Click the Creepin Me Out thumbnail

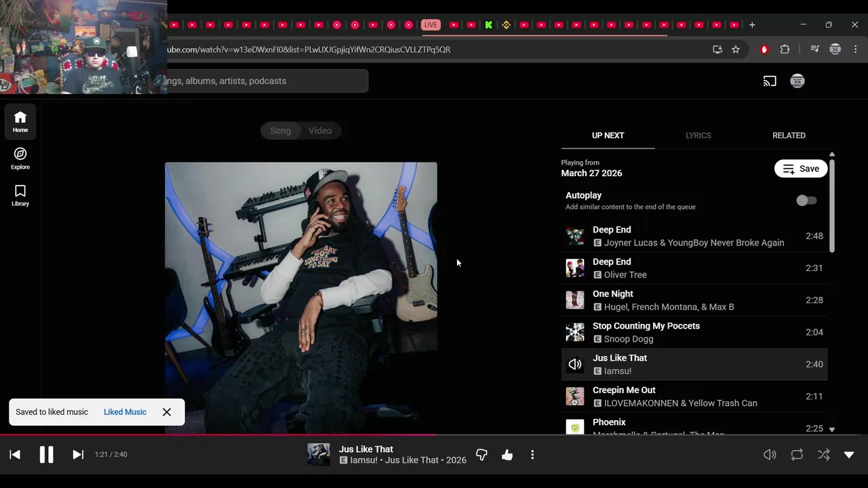point(575,396)
